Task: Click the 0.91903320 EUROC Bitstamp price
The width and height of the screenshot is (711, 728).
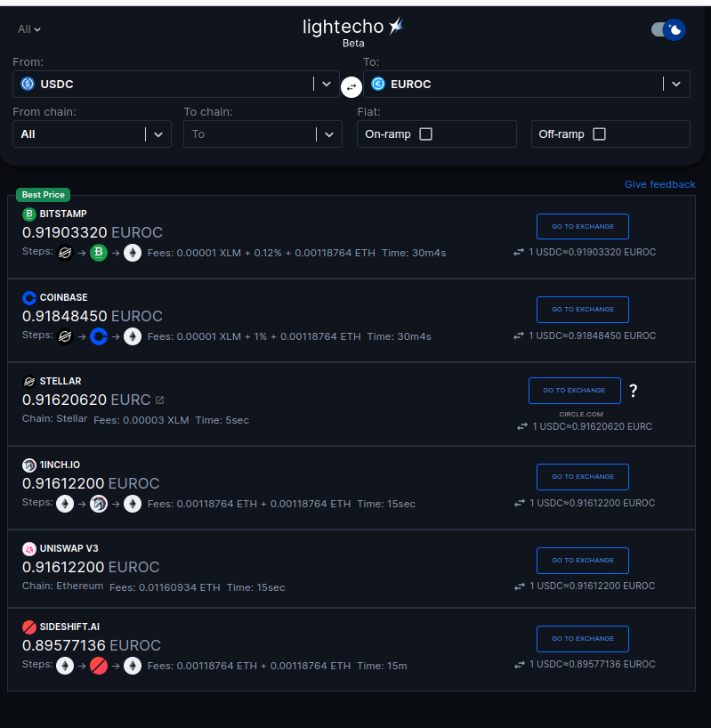Action: [93, 232]
